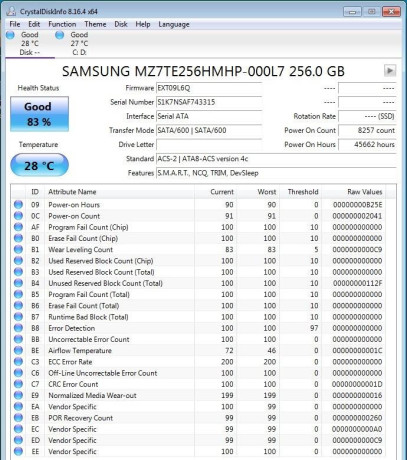Open the Theme menu
407x460 pixels.
(95, 24)
